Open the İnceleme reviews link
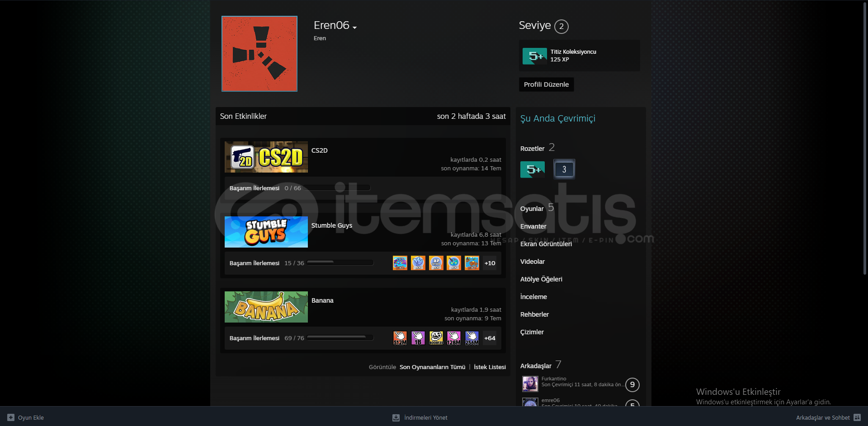 coord(533,297)
